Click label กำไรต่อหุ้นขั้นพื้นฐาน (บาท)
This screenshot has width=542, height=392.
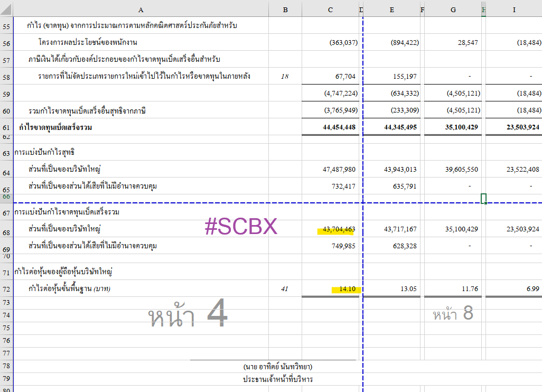pos(70,288)
